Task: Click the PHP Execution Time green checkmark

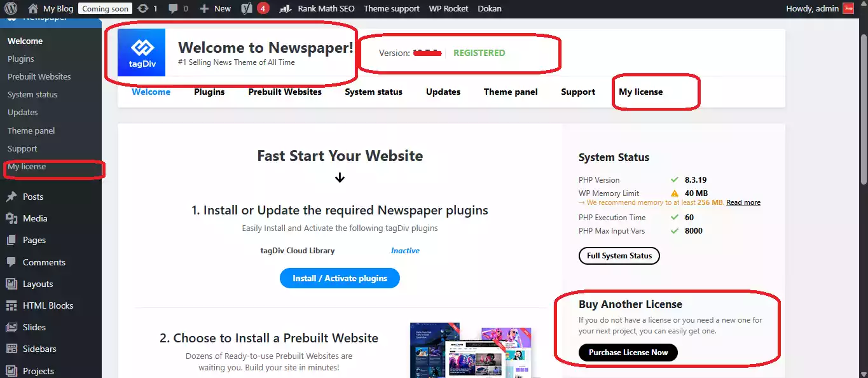Action: pos(675,217)
